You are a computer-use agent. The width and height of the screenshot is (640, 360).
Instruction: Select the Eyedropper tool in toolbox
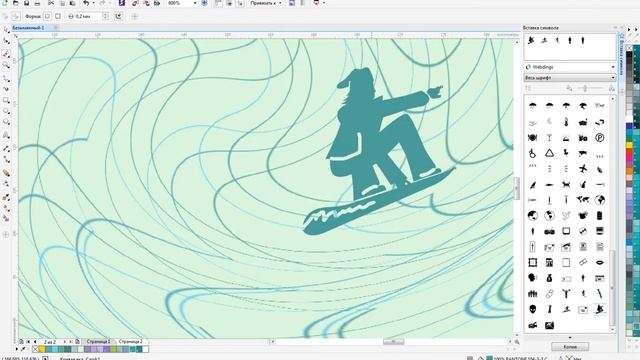click(x=6, y=198)
